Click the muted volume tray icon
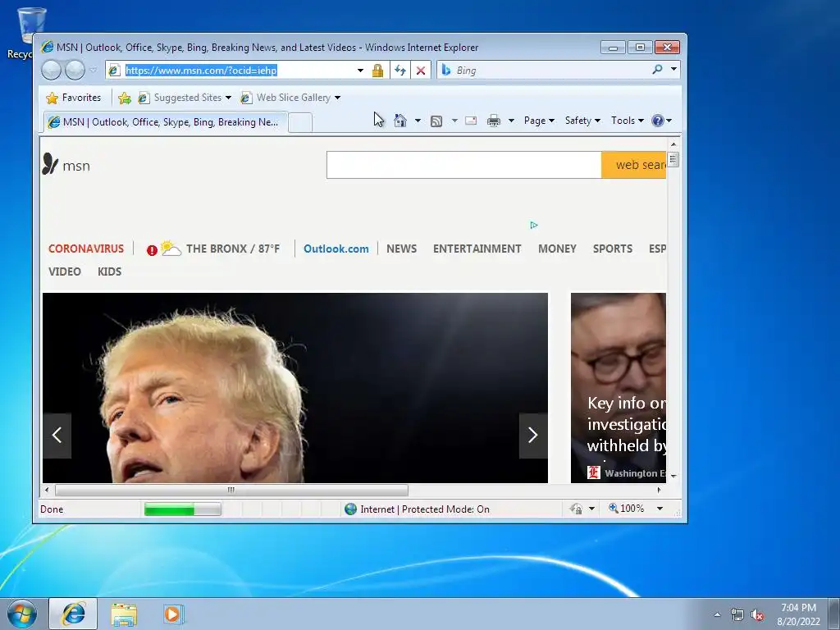 coord(757,615)
